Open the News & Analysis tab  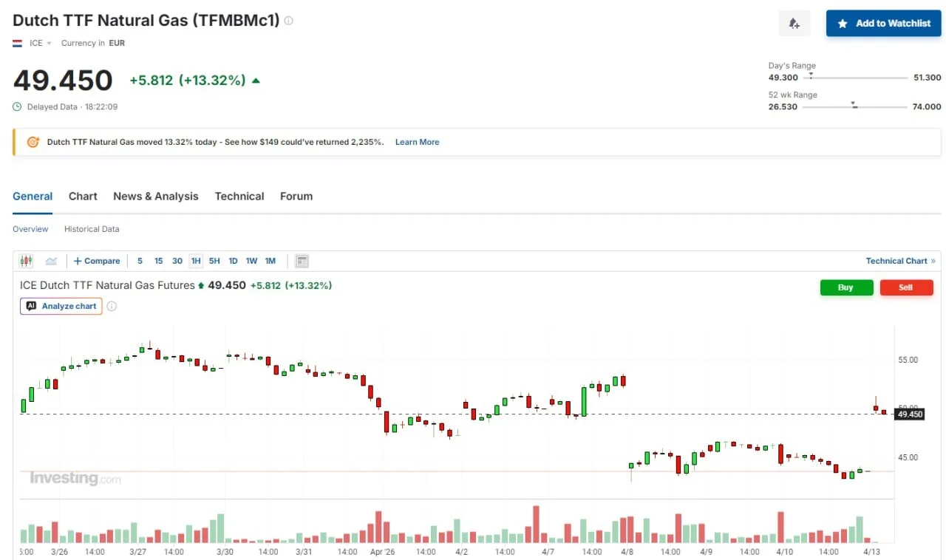pyautogui.click(x=156, y=197)
